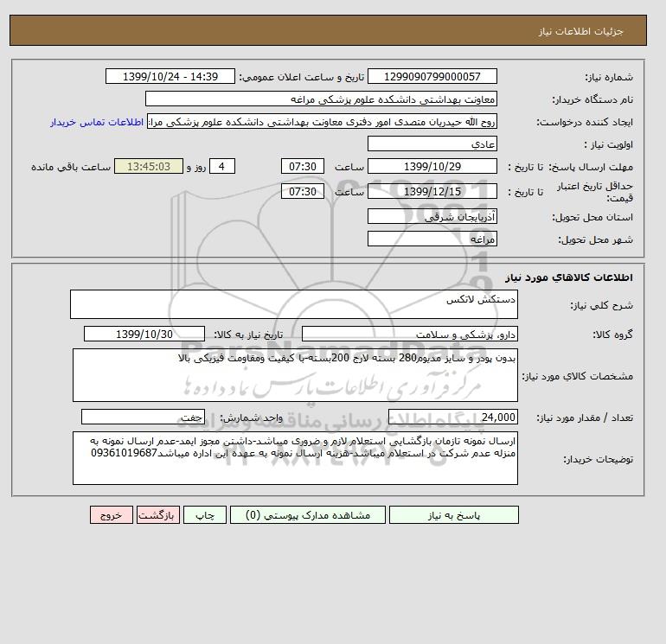
Task: Click the گروه کالا label
Action: (613, 335)
